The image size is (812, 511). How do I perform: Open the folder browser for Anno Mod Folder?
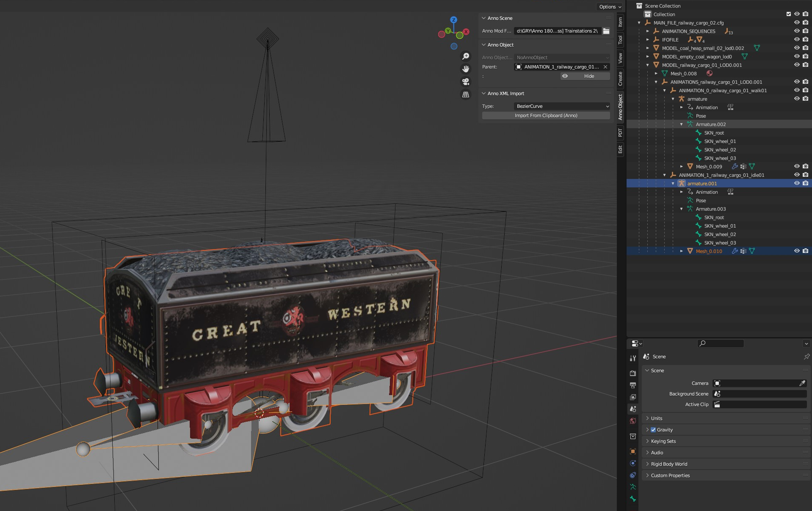(x=606, y=31)
